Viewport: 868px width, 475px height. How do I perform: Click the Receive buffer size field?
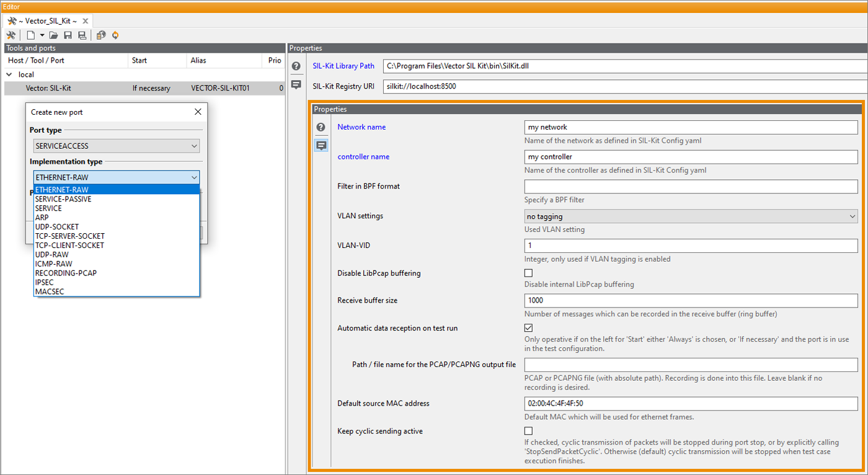[x=691, y=300]
